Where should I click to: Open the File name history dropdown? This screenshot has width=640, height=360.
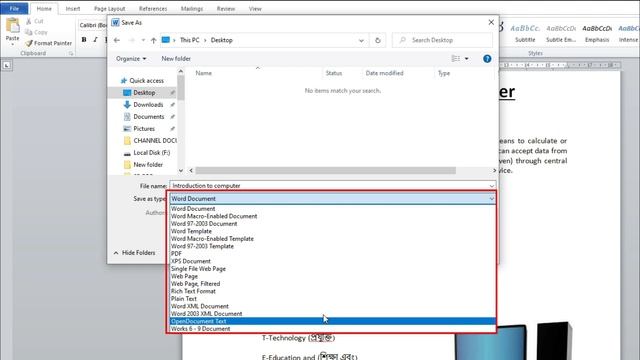point(491,186)
